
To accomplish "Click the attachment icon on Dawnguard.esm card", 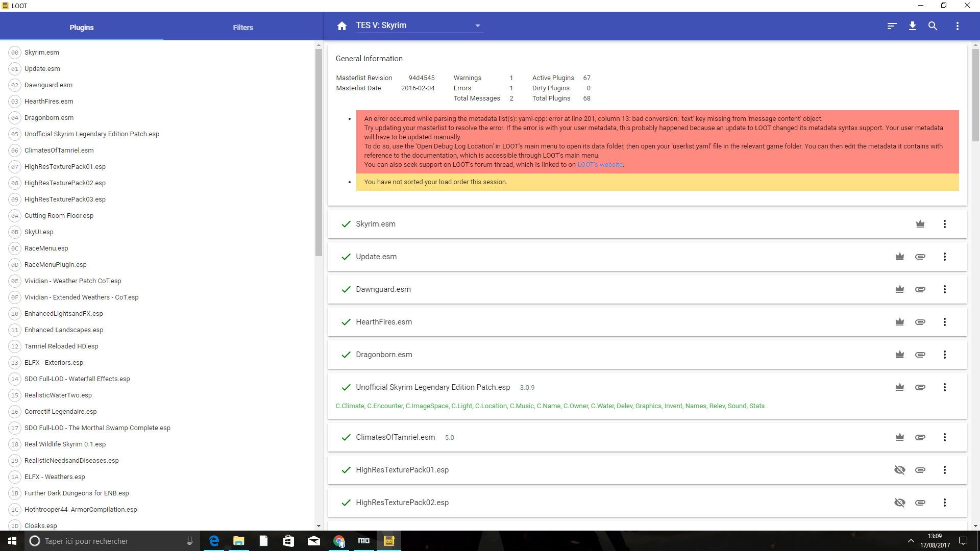I will point(920,289).
